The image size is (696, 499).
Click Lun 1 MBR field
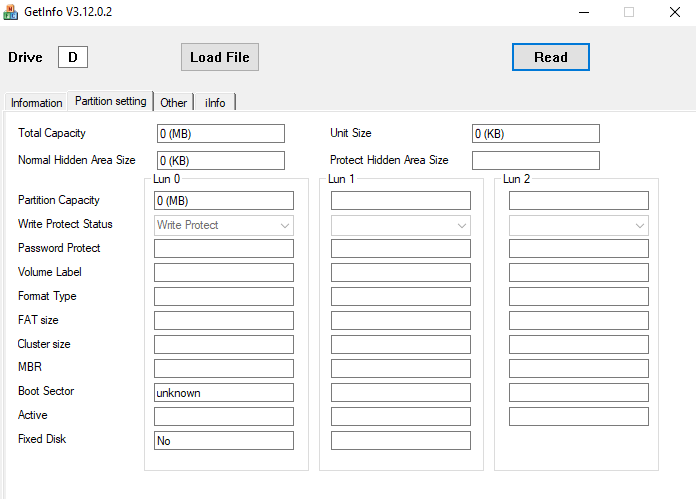tap(400, 368)
